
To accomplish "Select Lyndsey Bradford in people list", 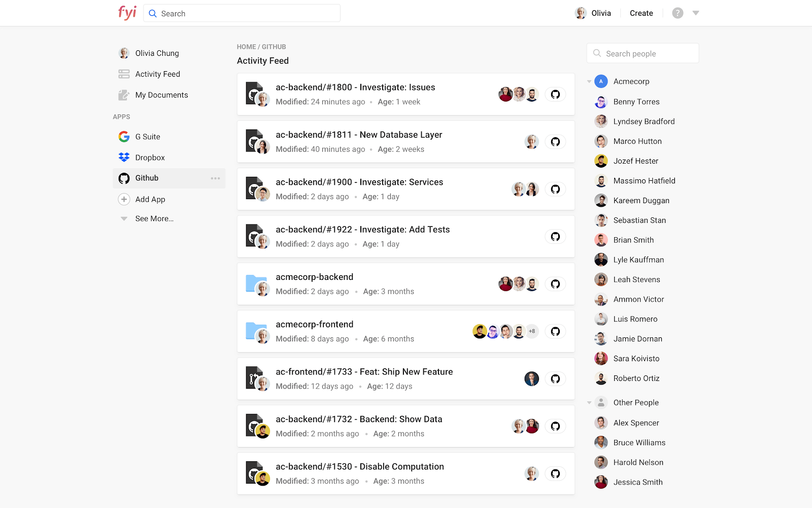I will tap(635, 121).
